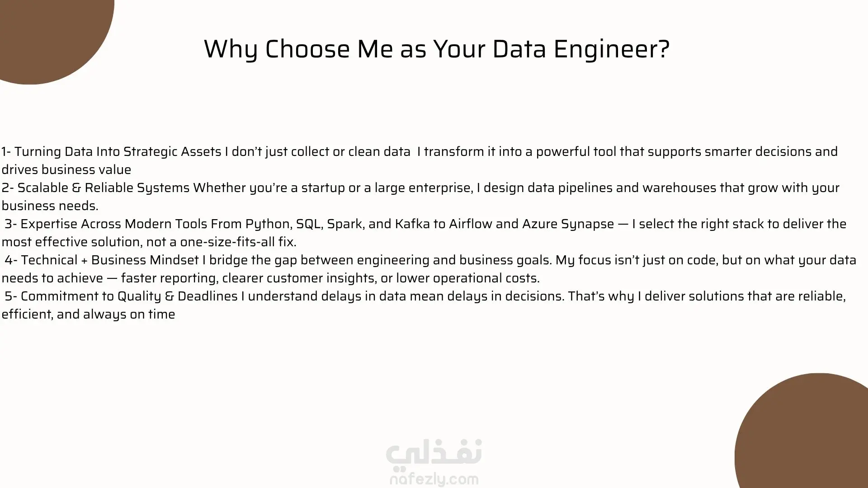The width and height of the screenshot is (868, 488).
Task: Click the heading "Turning Data Into Strategic Assets"
Action: pos(118,151)
